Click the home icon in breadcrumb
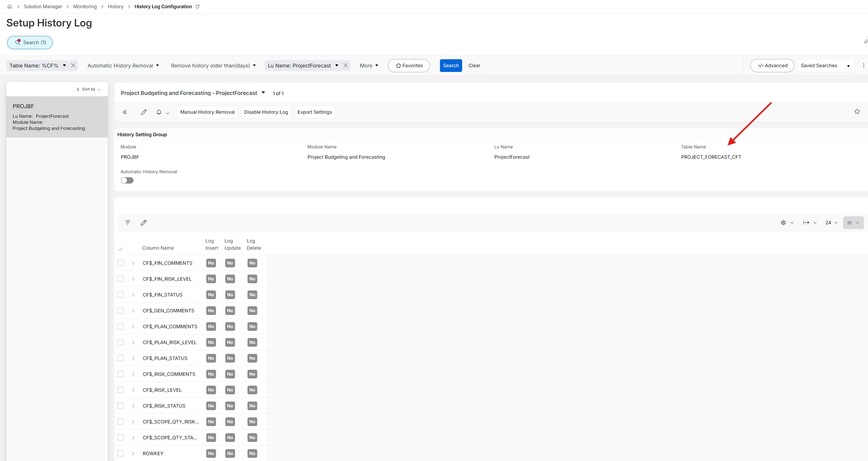 10,6
